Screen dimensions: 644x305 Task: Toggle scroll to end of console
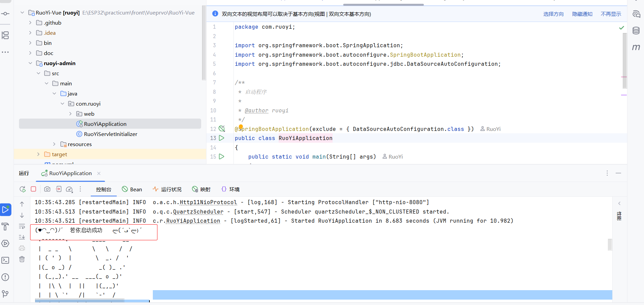(22, 237)
